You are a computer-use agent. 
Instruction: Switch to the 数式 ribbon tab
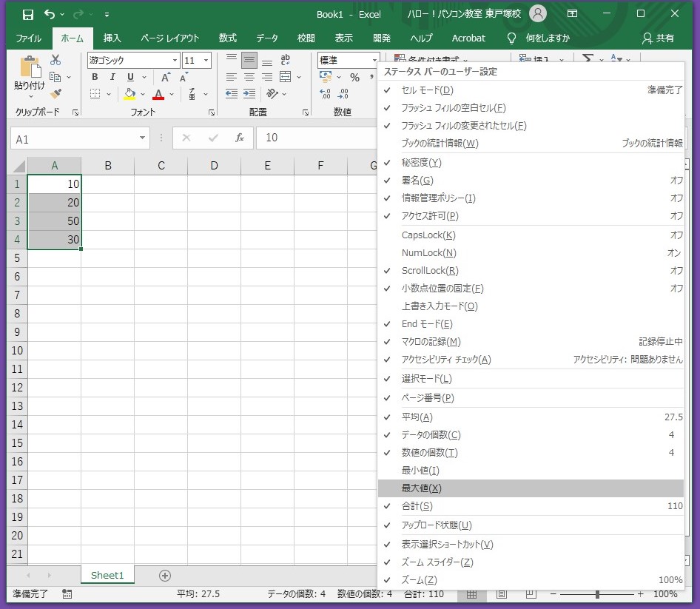click(227, 38)
